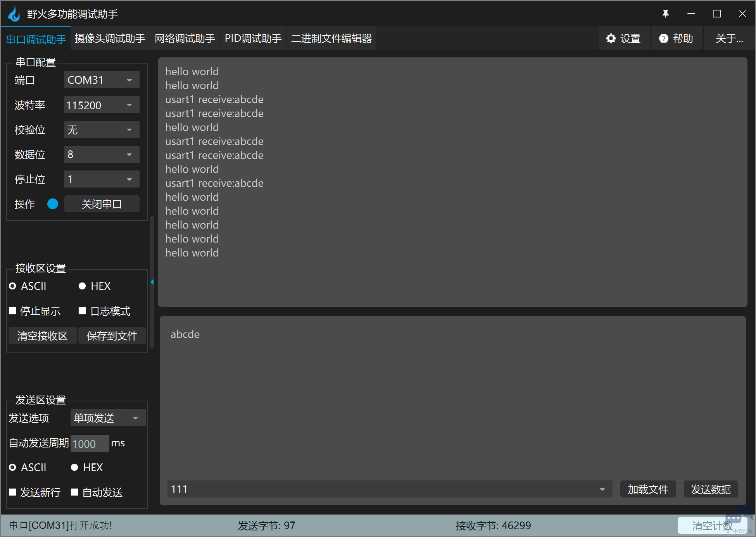Enable 发送新行 checkbox
The image size is (756, 537).
(x=12, y=492)
